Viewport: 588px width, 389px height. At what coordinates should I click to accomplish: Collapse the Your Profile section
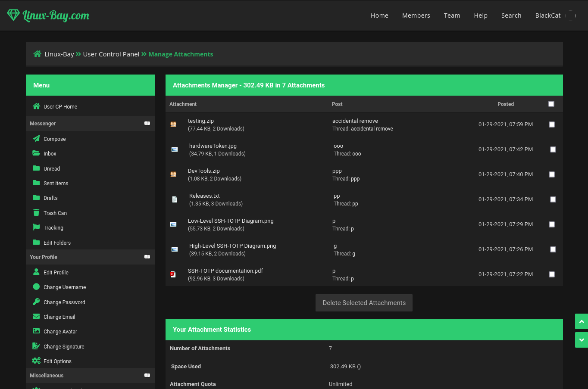[147, 257]
